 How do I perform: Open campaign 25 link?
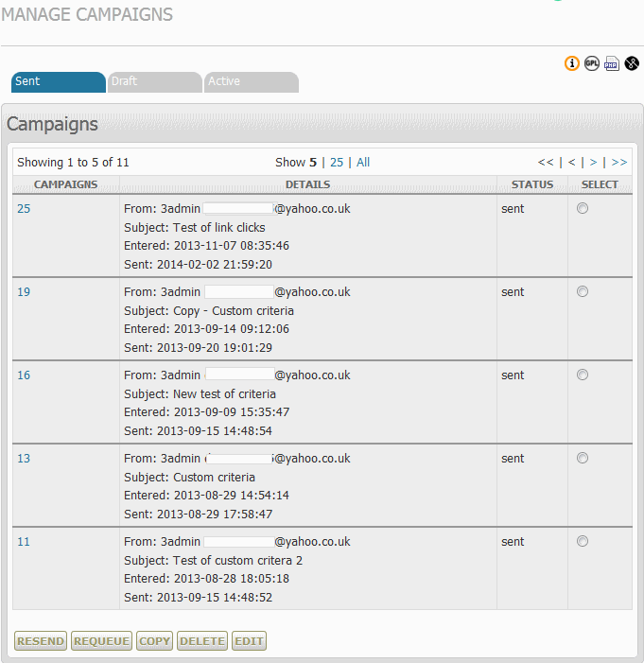pos(24,208)
